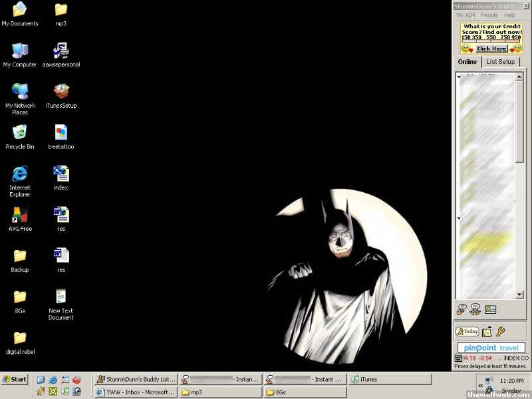Collapse the second buddy group triangle
This screenshot has height=399, width=532.
(459, 218)
